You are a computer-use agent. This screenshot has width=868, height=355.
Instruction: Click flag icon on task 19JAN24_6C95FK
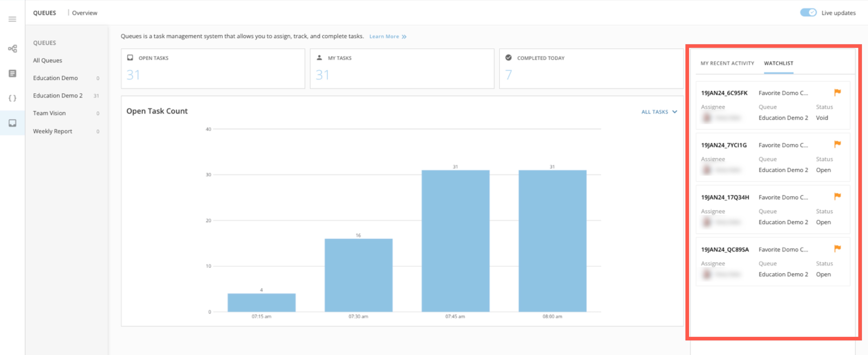pos(837,92)
